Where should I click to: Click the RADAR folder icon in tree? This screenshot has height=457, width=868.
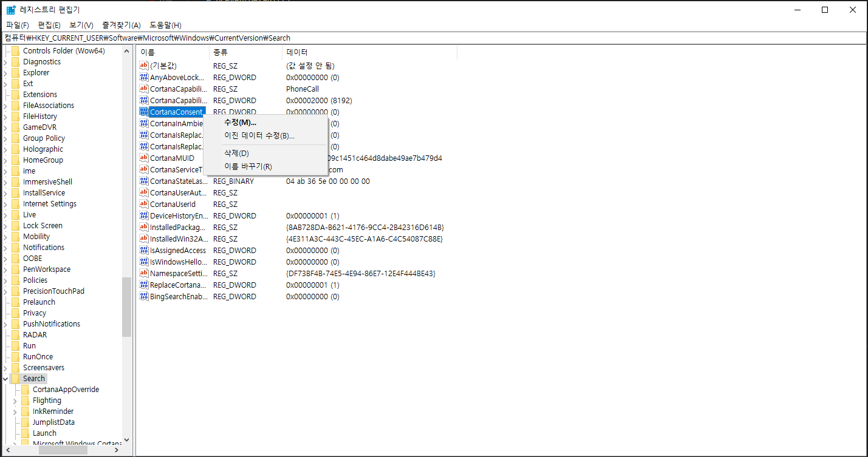[16, 335]
